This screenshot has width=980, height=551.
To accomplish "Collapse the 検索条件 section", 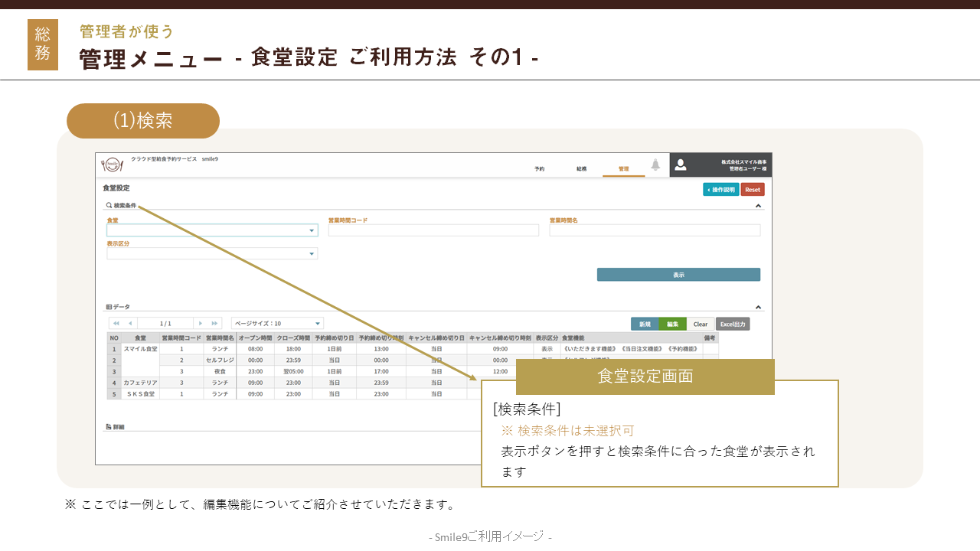I will [758, 206].
